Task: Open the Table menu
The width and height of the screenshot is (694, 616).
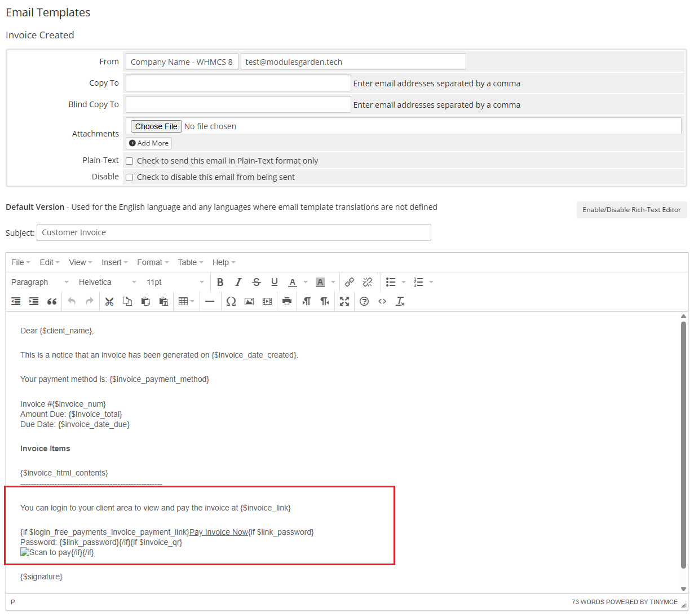Action: click(191, 262)
